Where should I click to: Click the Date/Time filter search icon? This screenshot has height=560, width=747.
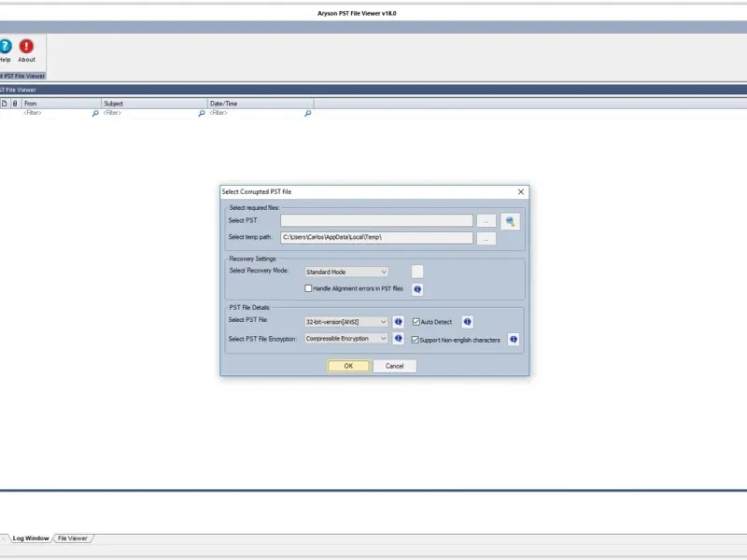308,113
